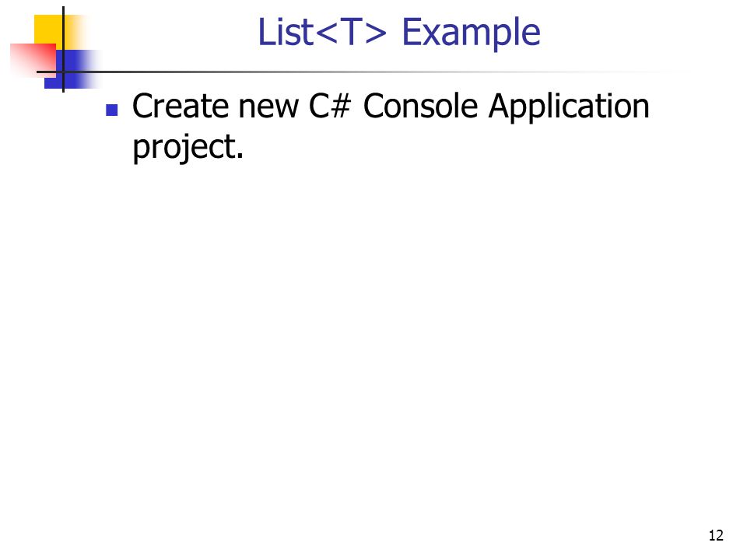Select the slide title "List<T> Example"

click(x=399, y=33)
